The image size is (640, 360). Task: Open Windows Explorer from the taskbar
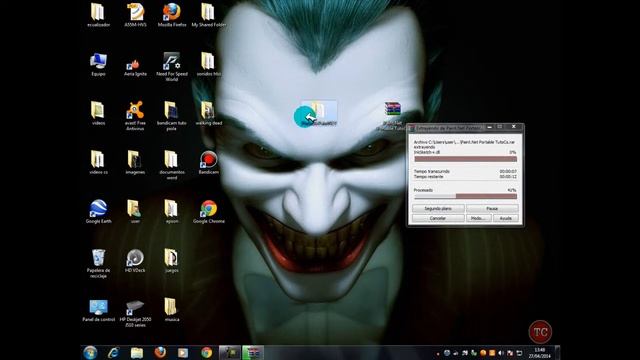(x=137, y=353)
